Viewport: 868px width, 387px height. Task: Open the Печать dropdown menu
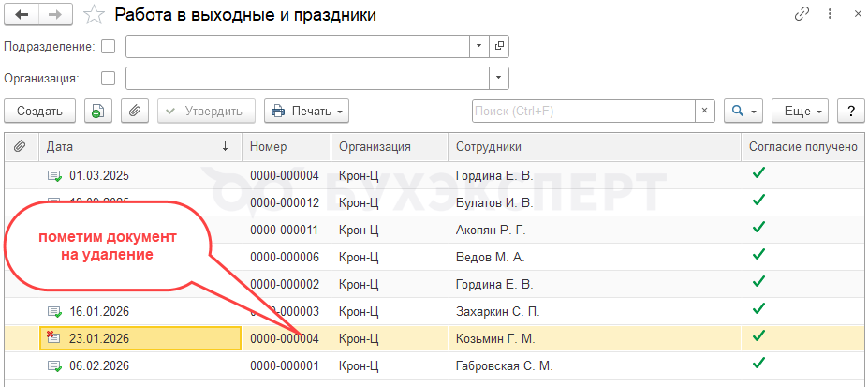[x=307, y=111]
